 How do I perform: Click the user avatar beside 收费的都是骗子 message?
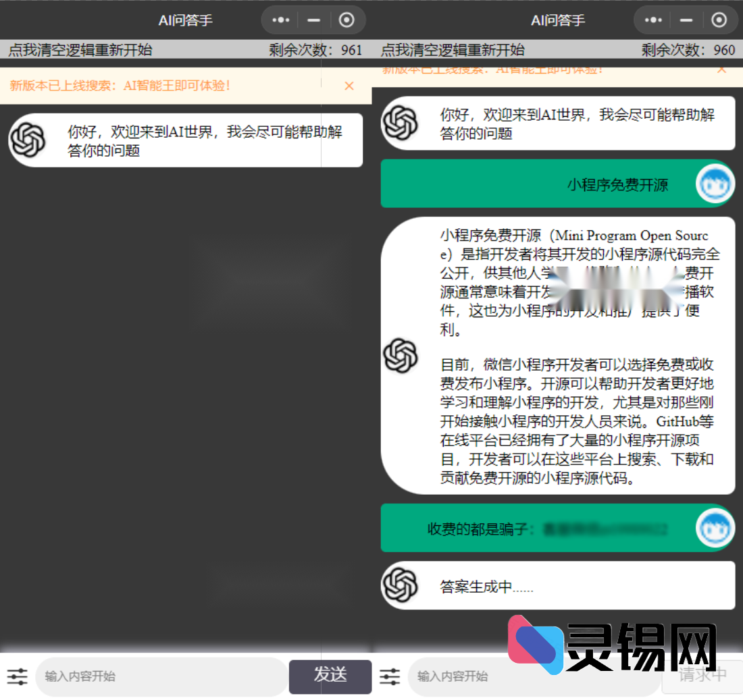coord(714,529)
